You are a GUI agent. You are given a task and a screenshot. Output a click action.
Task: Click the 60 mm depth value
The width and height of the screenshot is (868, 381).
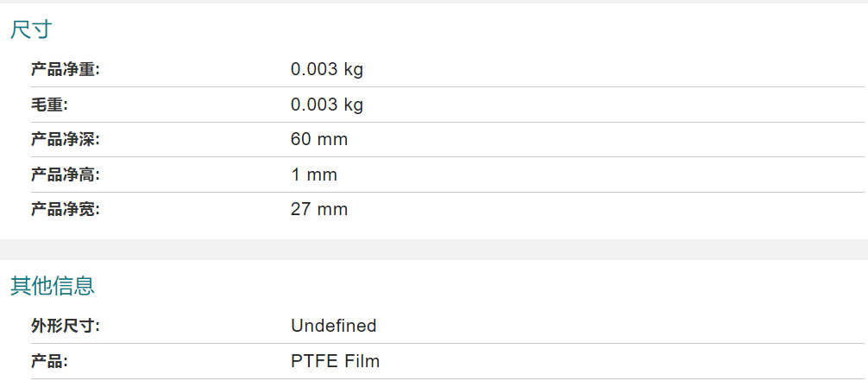pos(319,140)
